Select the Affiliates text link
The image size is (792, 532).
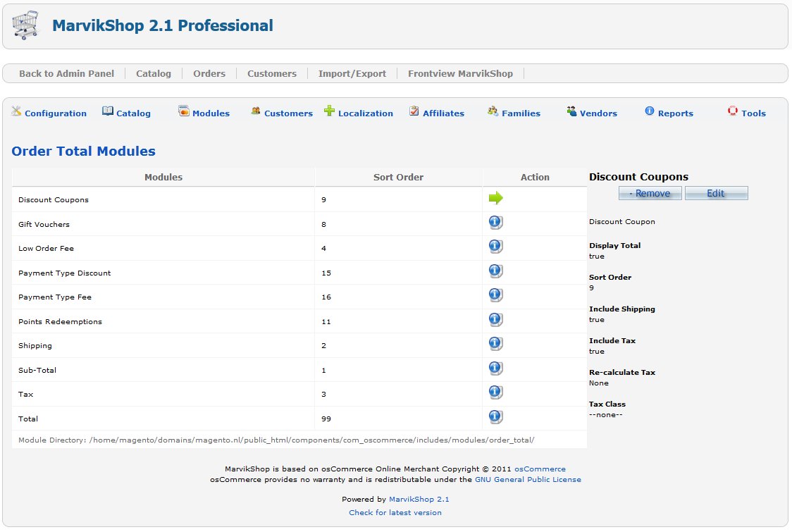(x=443, y=113)
